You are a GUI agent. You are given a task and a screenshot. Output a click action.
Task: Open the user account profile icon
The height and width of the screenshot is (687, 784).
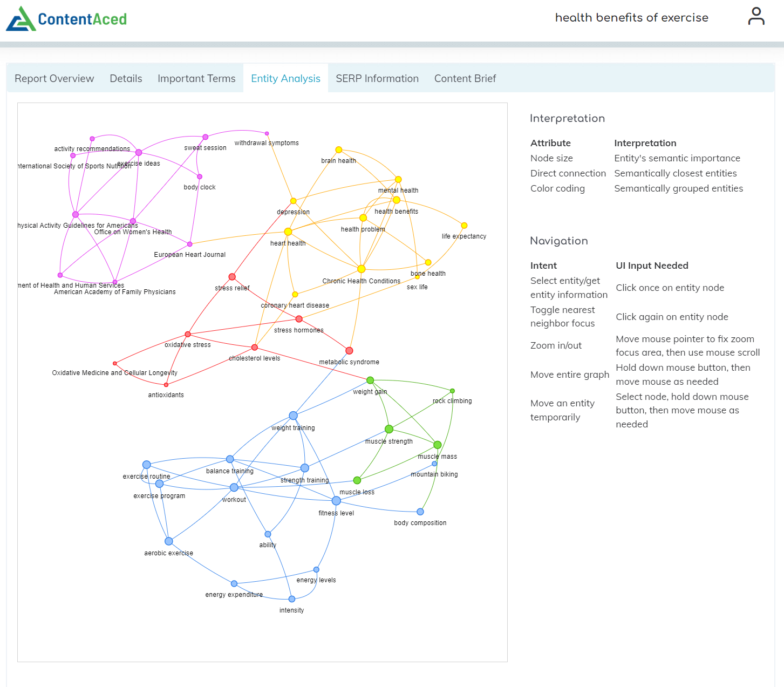pyautogui.click(x=756, y=16)
